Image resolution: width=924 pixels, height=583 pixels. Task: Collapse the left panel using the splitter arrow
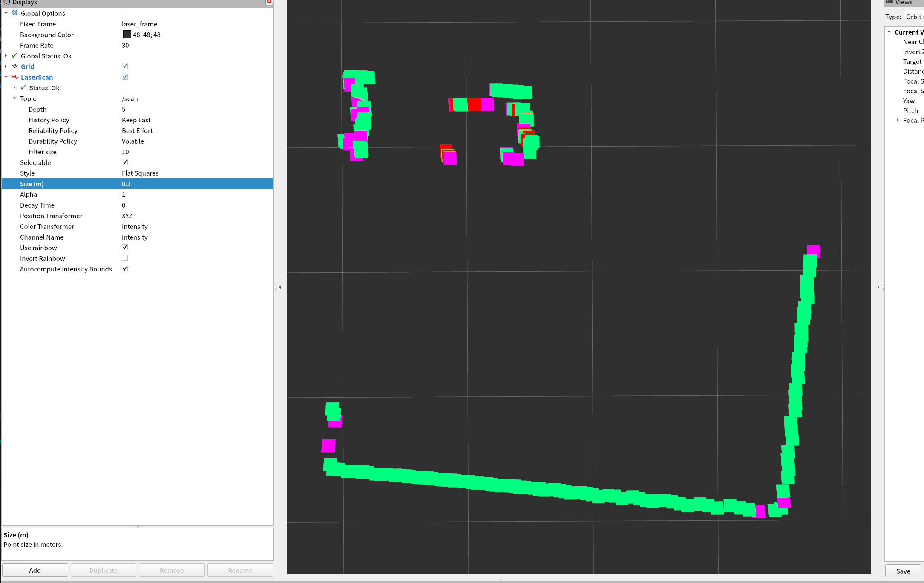point(280,287)
